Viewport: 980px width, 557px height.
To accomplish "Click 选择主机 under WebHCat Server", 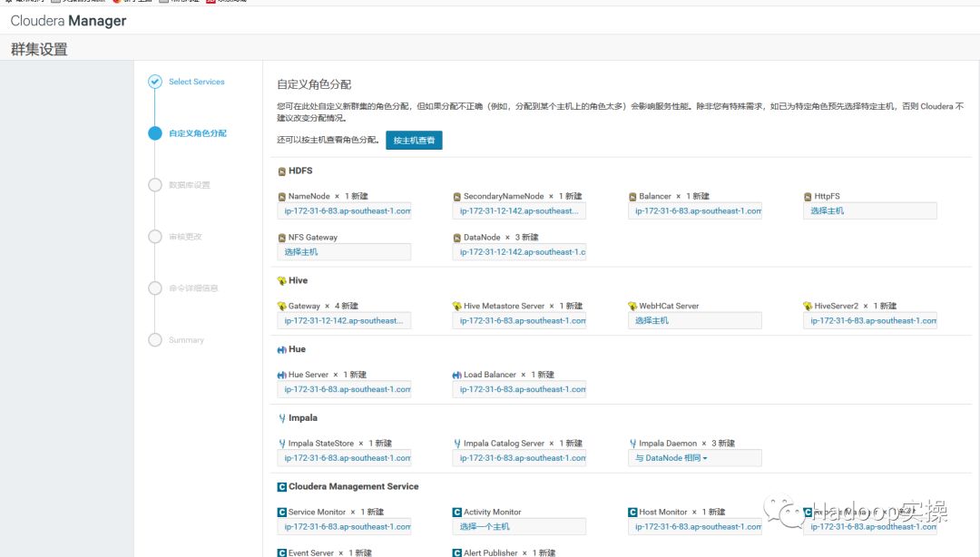I will [652, 321].
